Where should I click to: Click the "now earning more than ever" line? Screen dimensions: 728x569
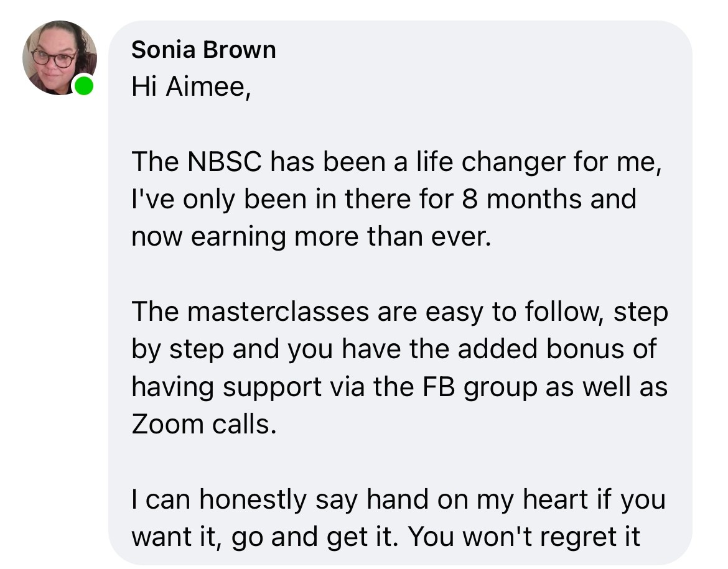[310, 237]
